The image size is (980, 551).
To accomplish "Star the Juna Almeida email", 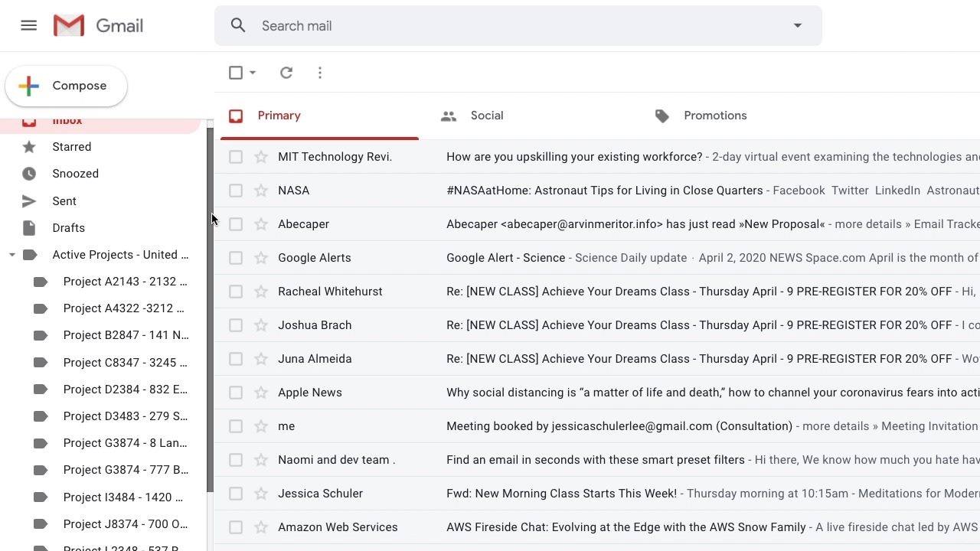I will (261, 359).
